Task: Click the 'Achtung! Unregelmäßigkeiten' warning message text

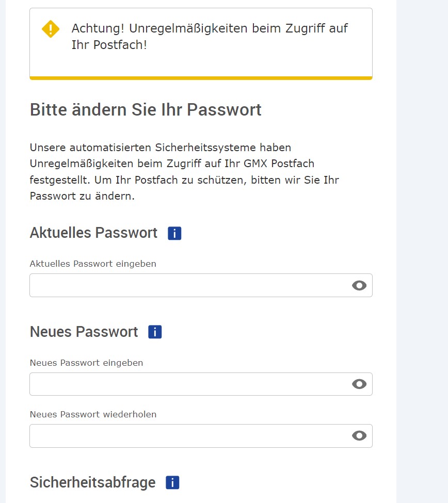Action: [x=210, y=37]
